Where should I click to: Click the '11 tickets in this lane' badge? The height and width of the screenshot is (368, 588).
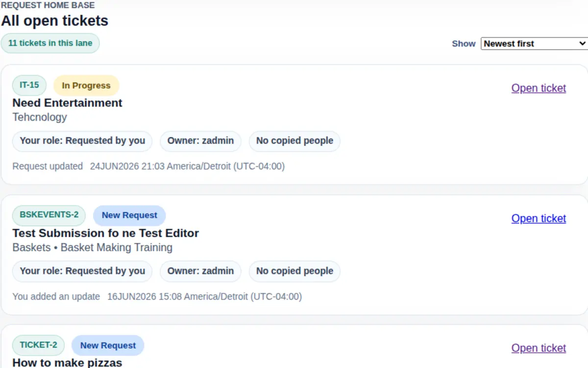(50, 43)
